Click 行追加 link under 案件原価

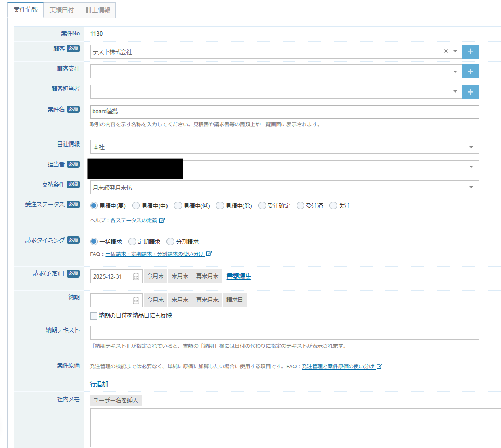99,384
